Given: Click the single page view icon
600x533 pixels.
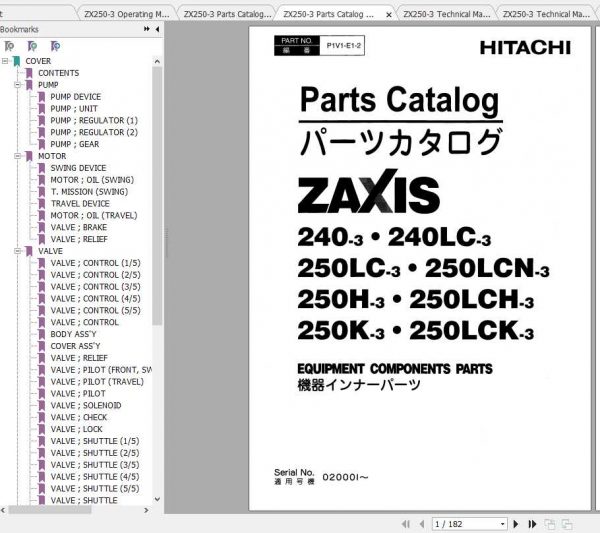Looking at the screenshot, I should coord(550,524).
